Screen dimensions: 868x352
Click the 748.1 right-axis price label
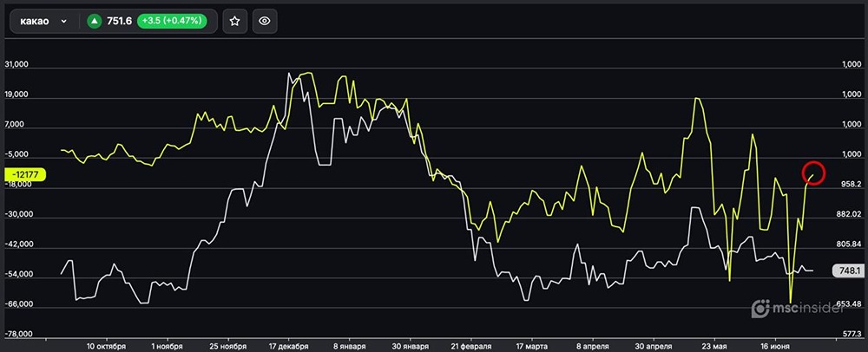click(x=848, y=271)
